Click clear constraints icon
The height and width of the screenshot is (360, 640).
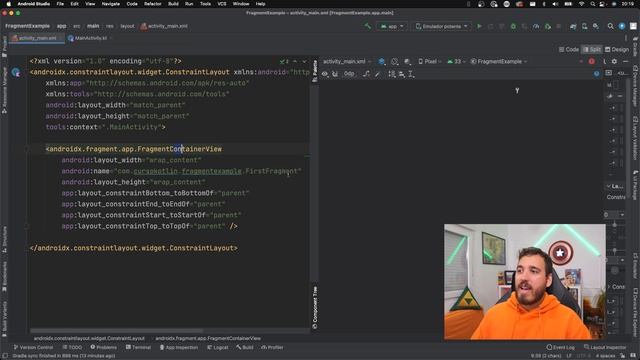[x=367, y=74]
